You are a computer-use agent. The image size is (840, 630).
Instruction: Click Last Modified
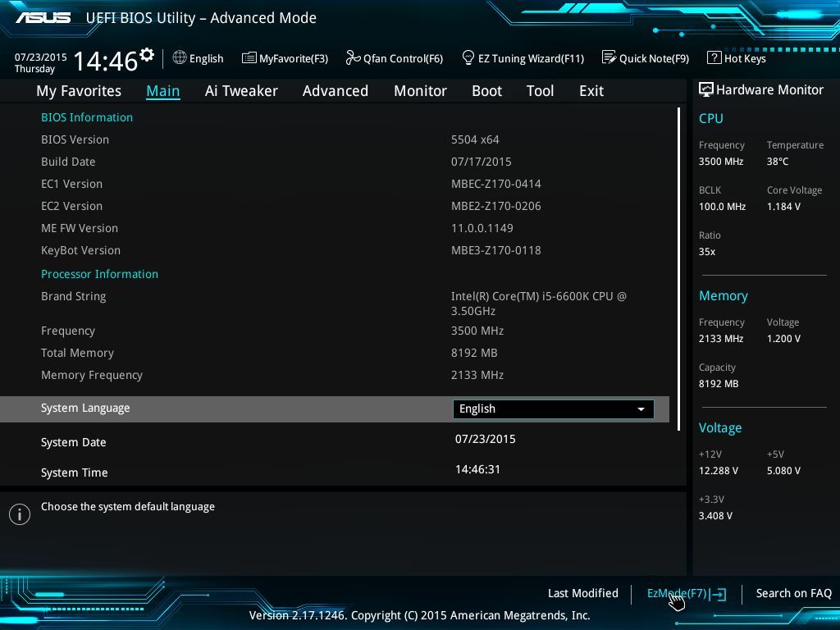click(x=583, y=594)
